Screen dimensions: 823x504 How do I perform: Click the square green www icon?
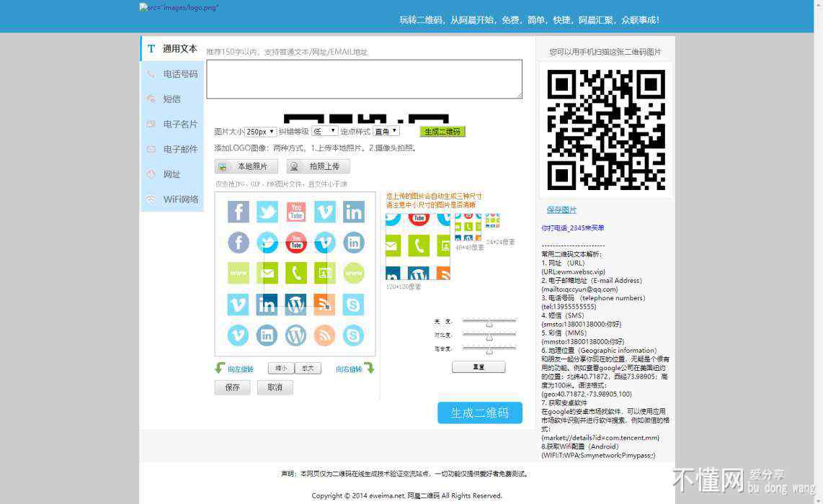coord(239,274)
